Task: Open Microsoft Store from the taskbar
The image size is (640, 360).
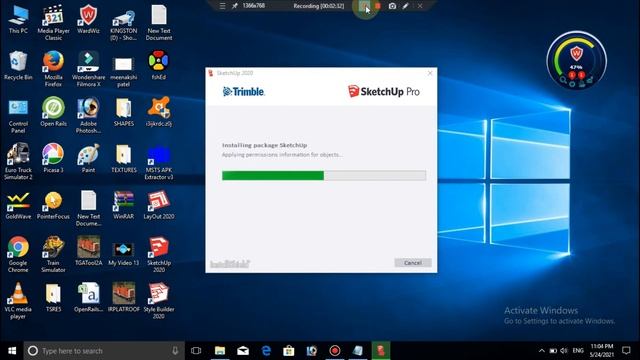Action: [289, 351]
